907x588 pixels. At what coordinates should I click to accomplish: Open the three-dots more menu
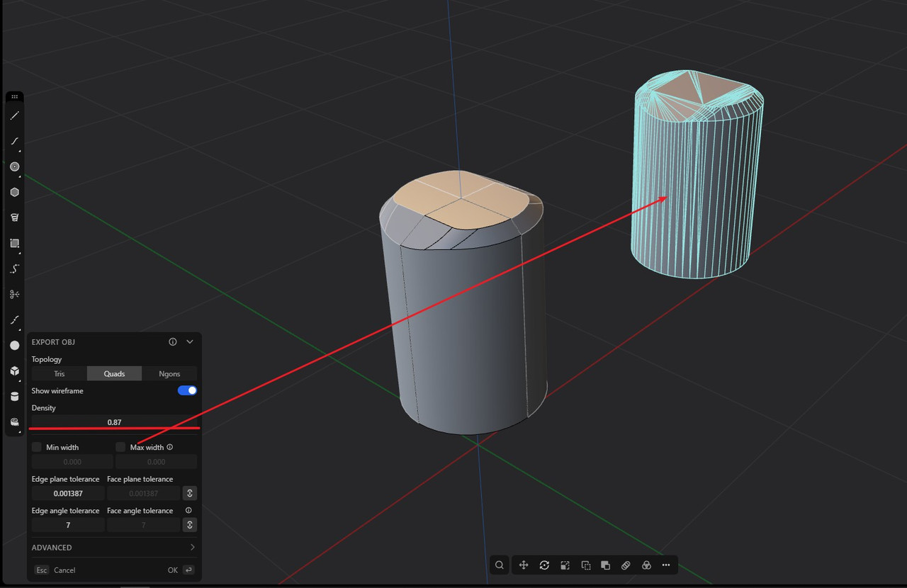[x=666, y=565]
